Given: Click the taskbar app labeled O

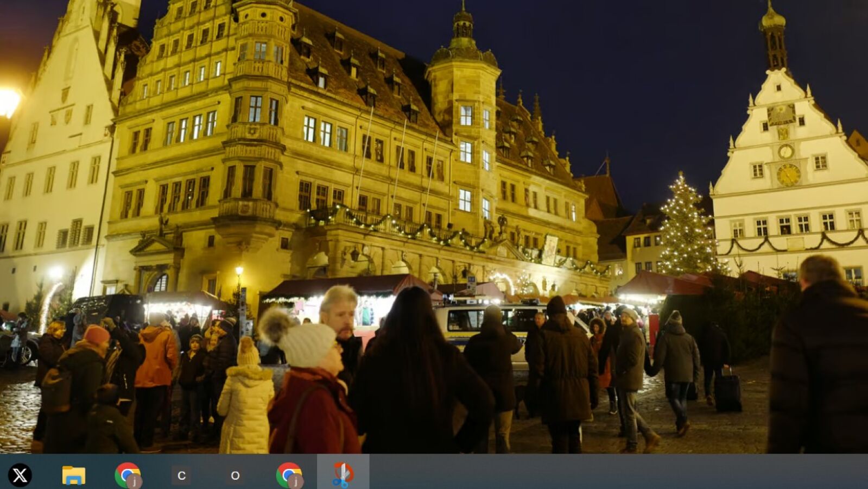Looking at the screenshot, I should tap(235, 475).
